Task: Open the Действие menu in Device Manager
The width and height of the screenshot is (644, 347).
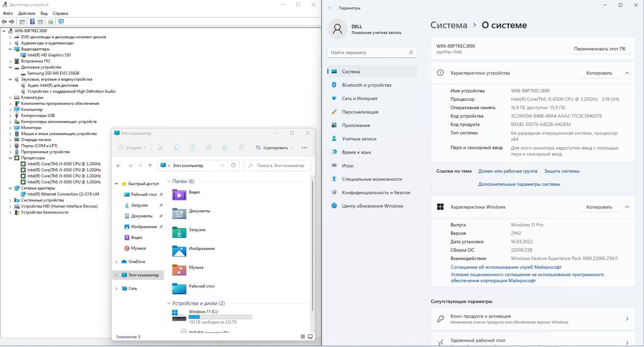Action: (27, 14)
